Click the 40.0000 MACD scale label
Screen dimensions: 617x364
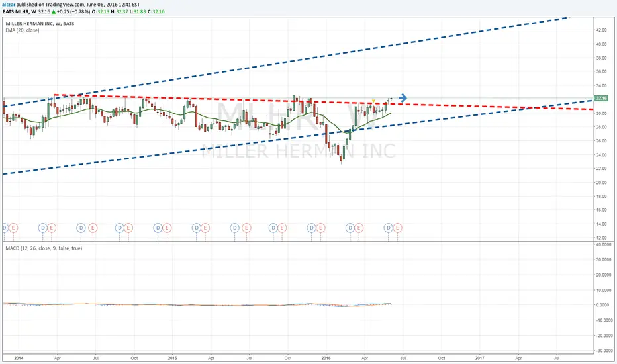click(x=604, y=244)
